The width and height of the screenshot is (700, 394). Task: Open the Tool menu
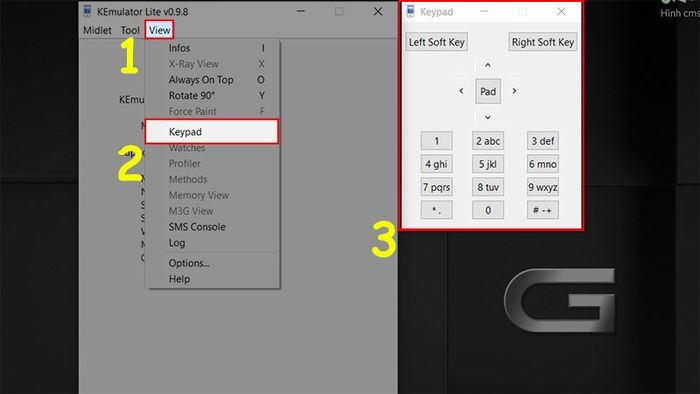[x=130, y=30]
